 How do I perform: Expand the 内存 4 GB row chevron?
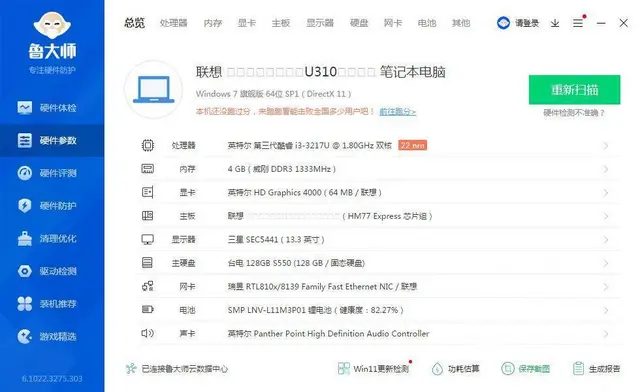click(606, 169)
